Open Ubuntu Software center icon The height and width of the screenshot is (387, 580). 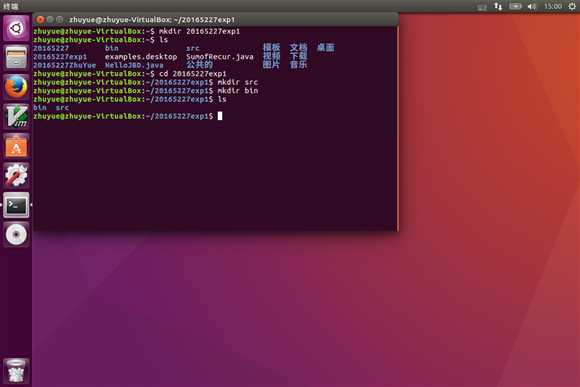point(16,146)
